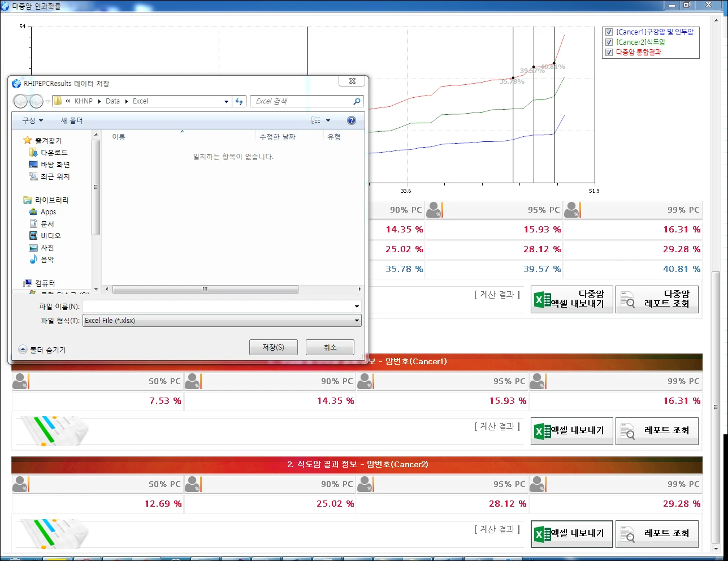Screen dimensions: 728x561
Task: Click the 저장(S) button
Action: click(273, 347)
